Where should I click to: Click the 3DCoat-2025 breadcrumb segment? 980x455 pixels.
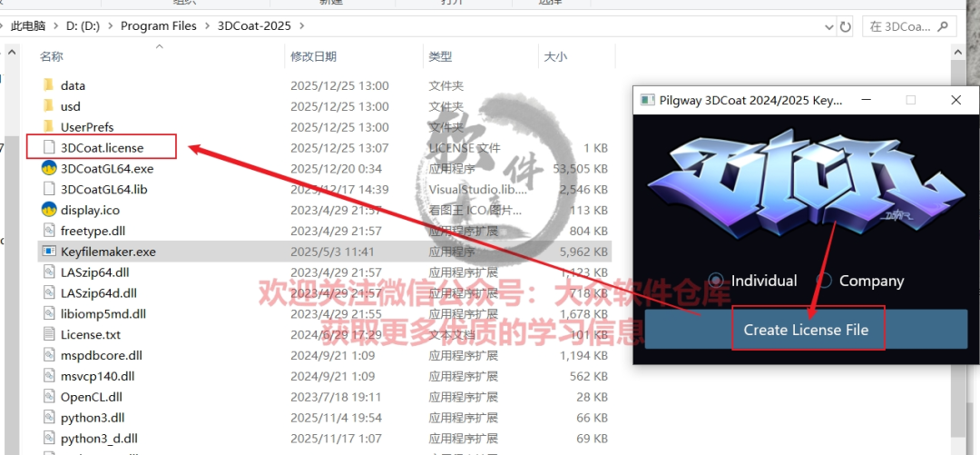(255, 26)
